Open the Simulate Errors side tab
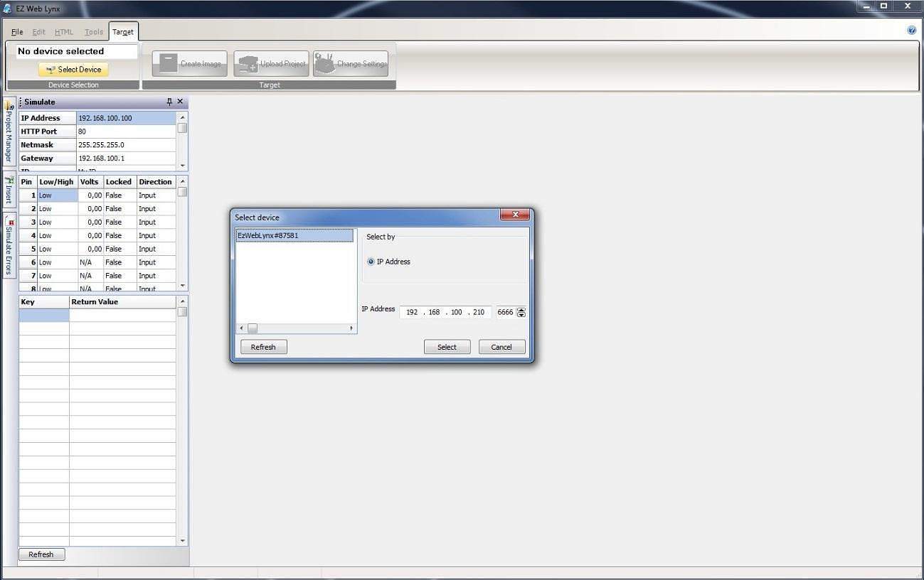The image size is (924, 580). pyautogui.click(x=9, y=245)
